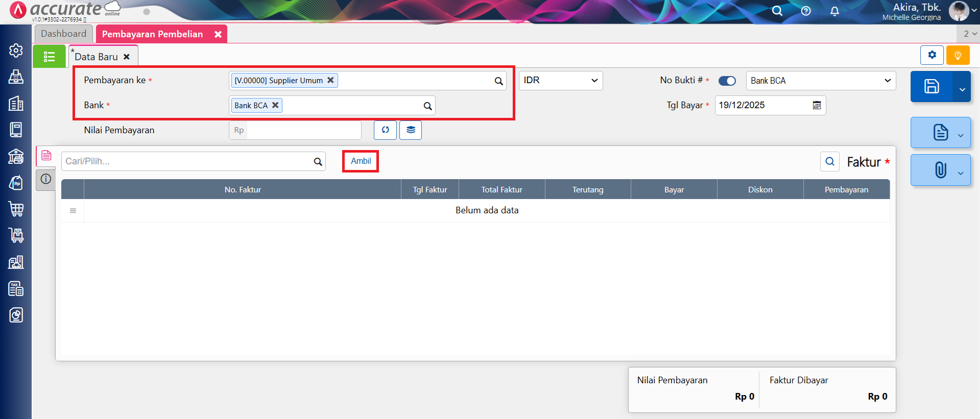Close the Pembayaran Pembelian tab
Image resolution: width=980 pixels, height=419 pixels.
tap(218, 34)
